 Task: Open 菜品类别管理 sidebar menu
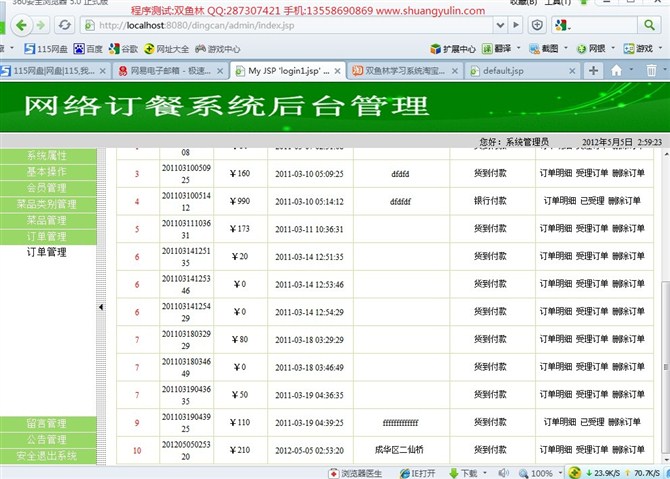point(48,204)
